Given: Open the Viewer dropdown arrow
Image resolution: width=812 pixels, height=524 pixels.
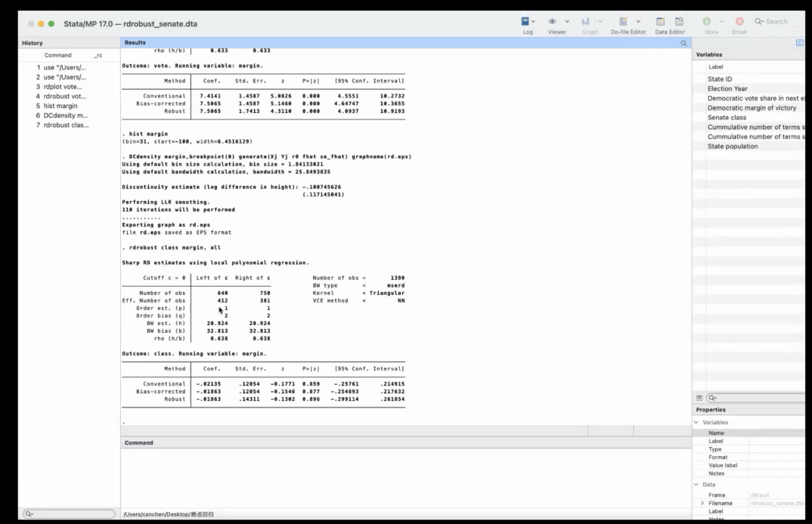Looking at the screenshot, I should pyautogui.click(x=567, y=21).
